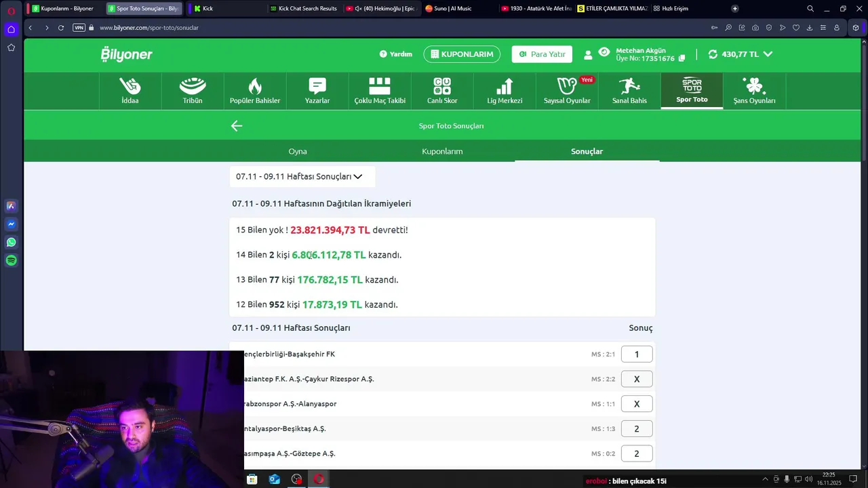Open Sayısal Oyunlar section
This screenshot has width=868, height=488.
coord(567,91)
